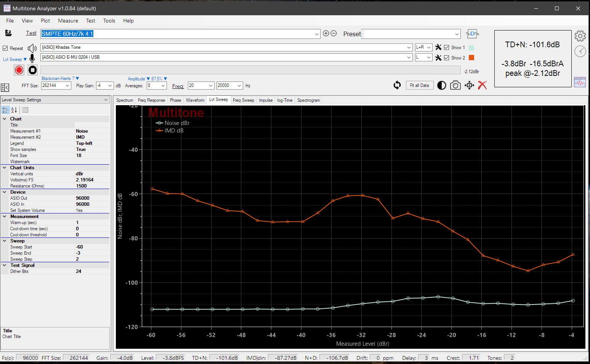Click the categorized view icon in property grid
Image resolution: width=590 pixels, height=364 pixels.
(6, 110)
